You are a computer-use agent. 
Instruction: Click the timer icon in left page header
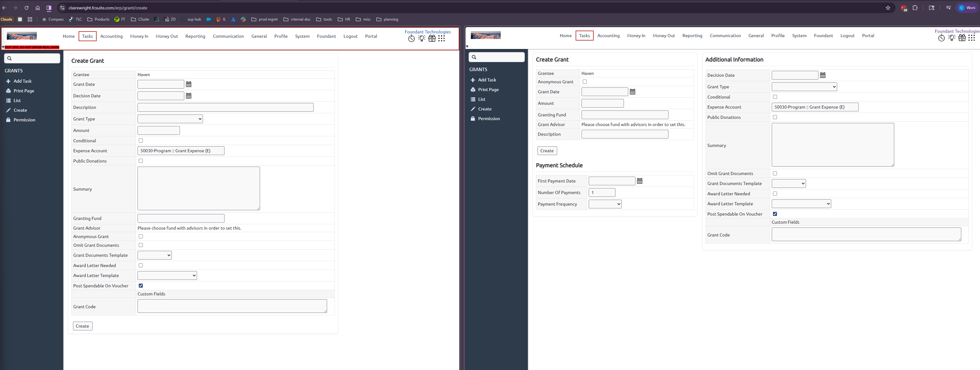coord(411,38)
